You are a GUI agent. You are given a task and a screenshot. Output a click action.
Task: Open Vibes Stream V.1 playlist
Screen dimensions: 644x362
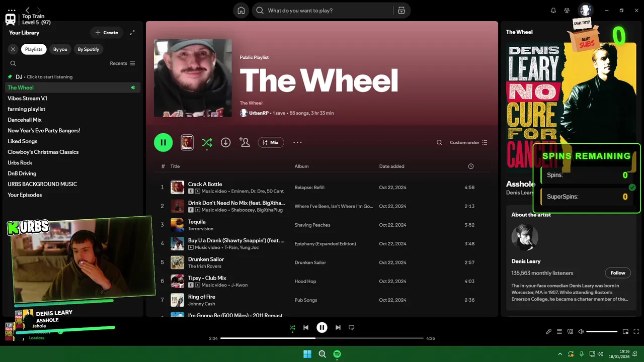pyautogui.click(x=72, y=98)
